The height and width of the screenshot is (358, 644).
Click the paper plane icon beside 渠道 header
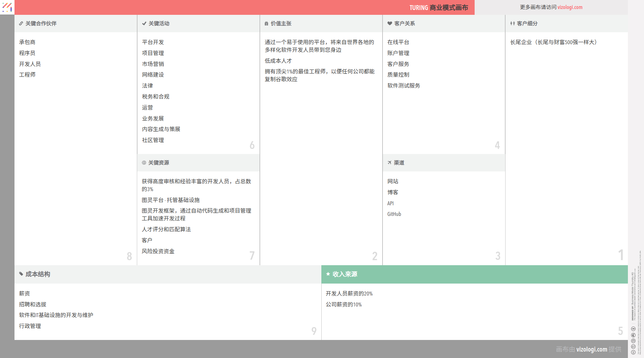[389, 163]
